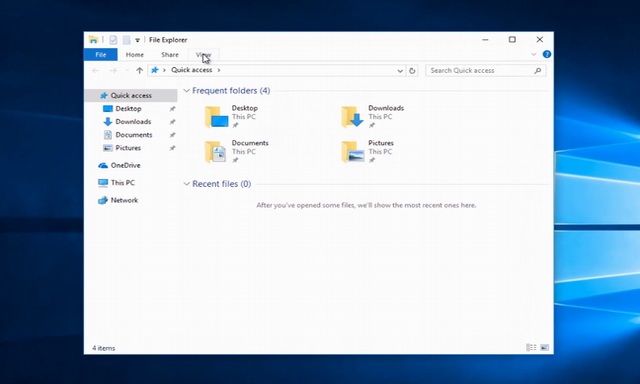Switch to details view in status bar
Image resolution: width=640 pixels, height=384 pixels.
[531, 348]
